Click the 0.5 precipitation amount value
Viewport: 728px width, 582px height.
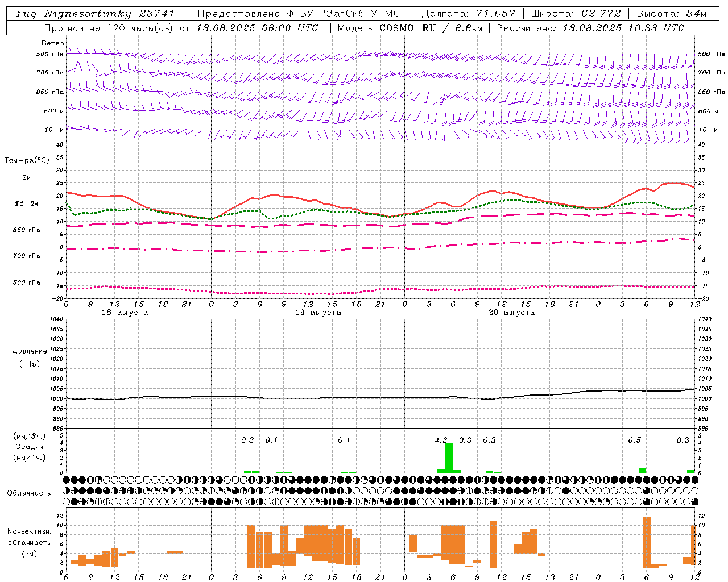634,440
